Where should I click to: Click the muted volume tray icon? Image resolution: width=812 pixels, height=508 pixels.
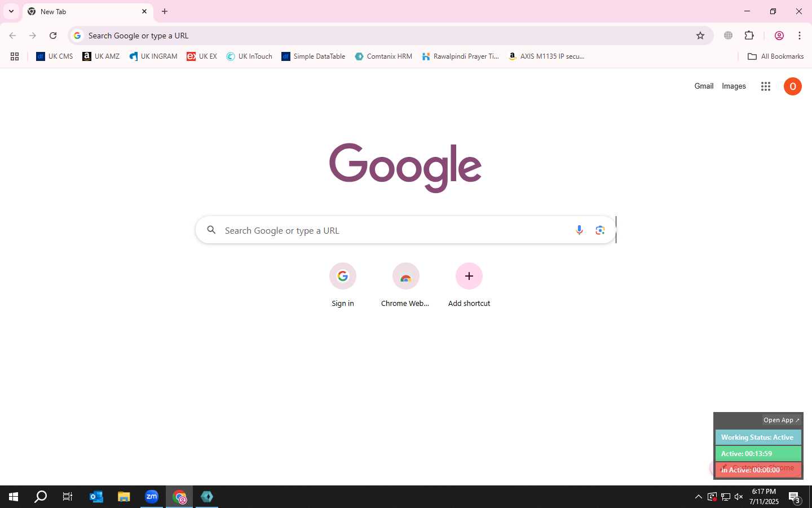tap(739, 497)
